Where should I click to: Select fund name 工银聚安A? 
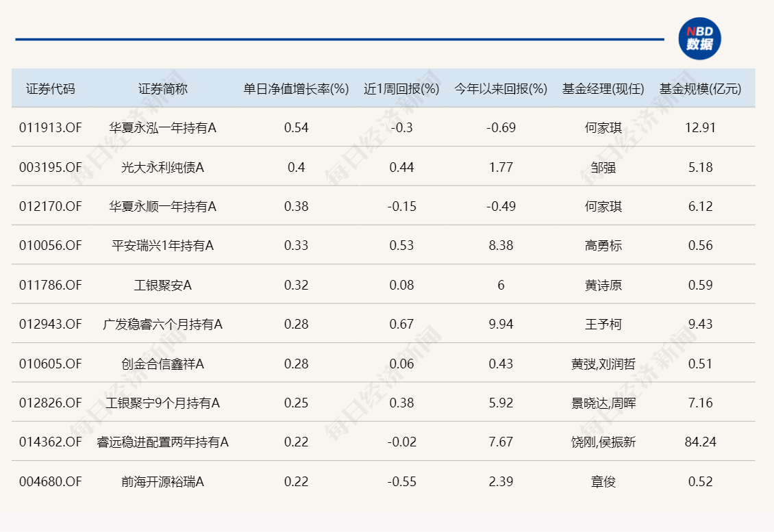pyautogui.click(x=163, y=286)
